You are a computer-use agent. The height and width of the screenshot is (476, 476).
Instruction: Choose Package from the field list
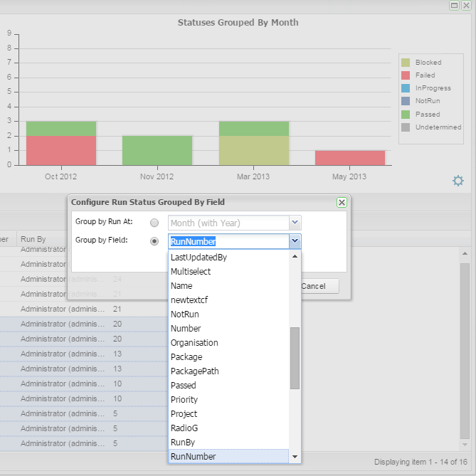click(186, 357)
